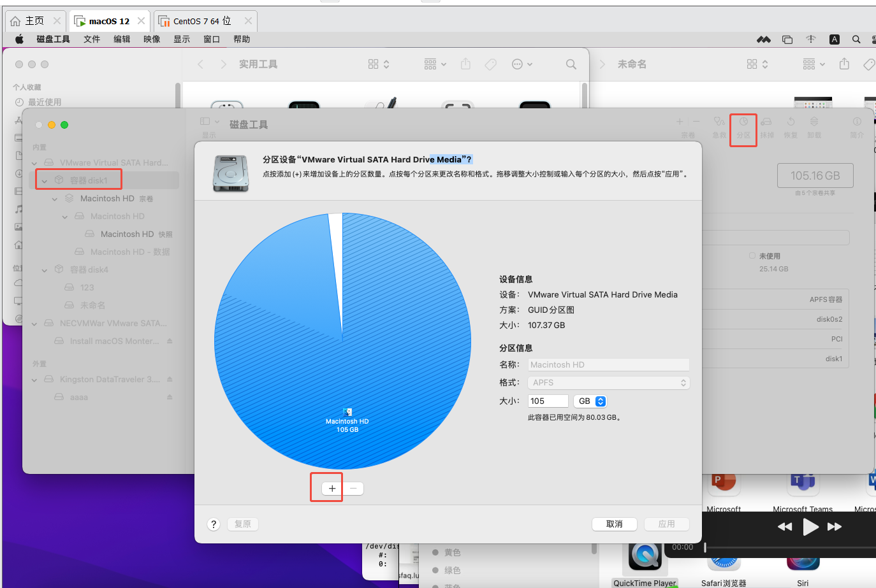Click the share icon in 未命名 Finder window
The height and width of the screenshot is (588, 876).
point(844,64)
